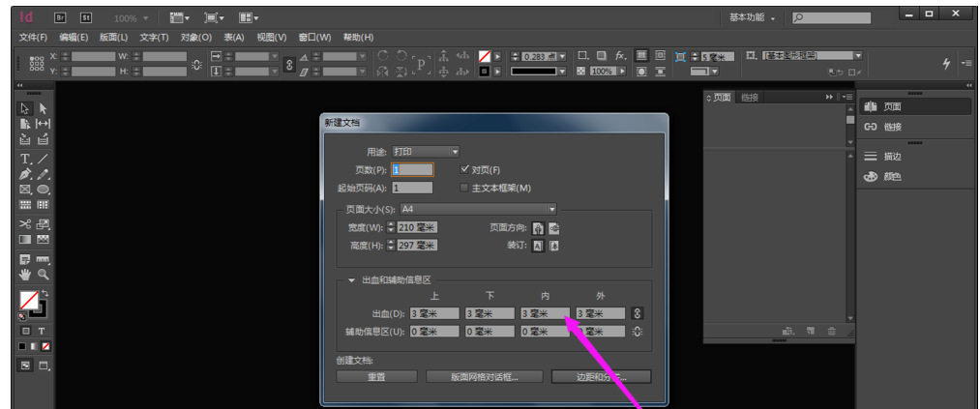The height and width of the screenshot is (409, 980).
Task: Click the drop shadow icon in control bar
Action: [601, 55]
